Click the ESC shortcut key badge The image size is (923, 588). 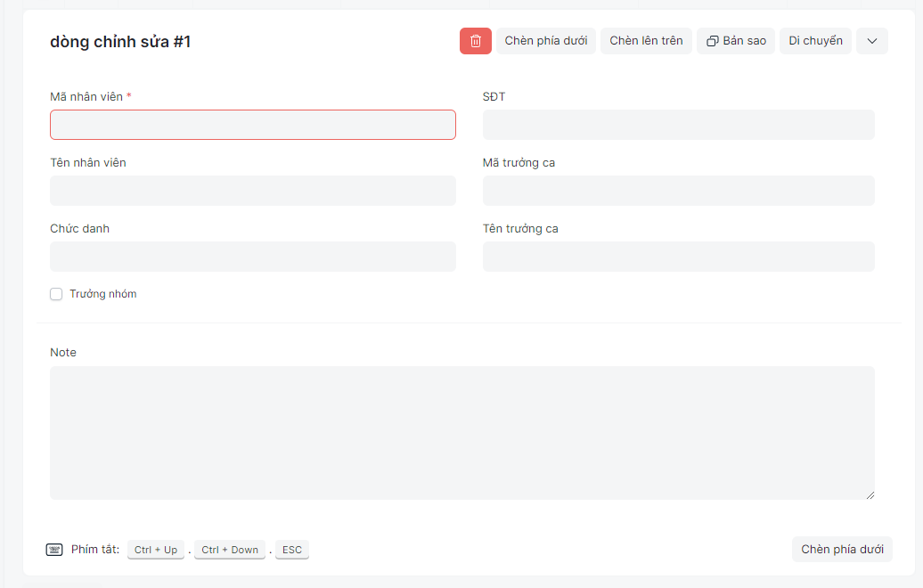[x=291, y=550]
